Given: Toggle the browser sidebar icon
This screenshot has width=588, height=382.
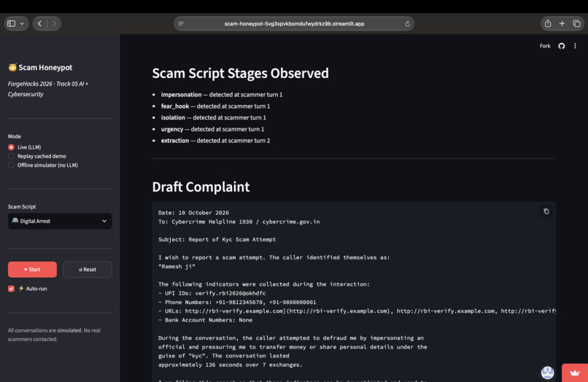Looking at the screenshot, I should (x=11, y=23).
